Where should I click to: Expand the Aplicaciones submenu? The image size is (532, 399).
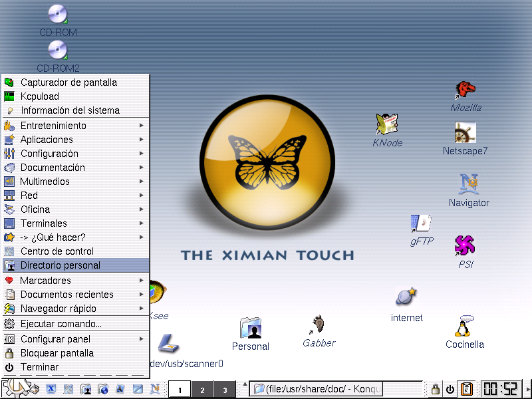coord(75,140)
